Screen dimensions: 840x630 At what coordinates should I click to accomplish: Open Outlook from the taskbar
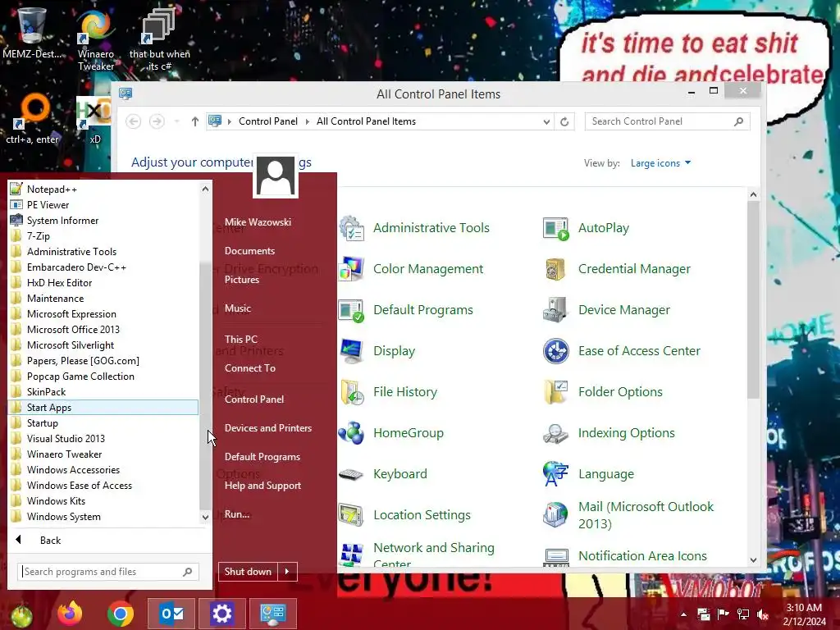click(x=171, y=614)
